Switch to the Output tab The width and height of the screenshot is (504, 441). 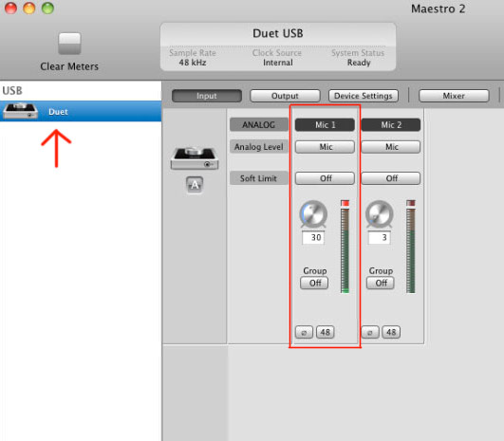coord(285,96)
